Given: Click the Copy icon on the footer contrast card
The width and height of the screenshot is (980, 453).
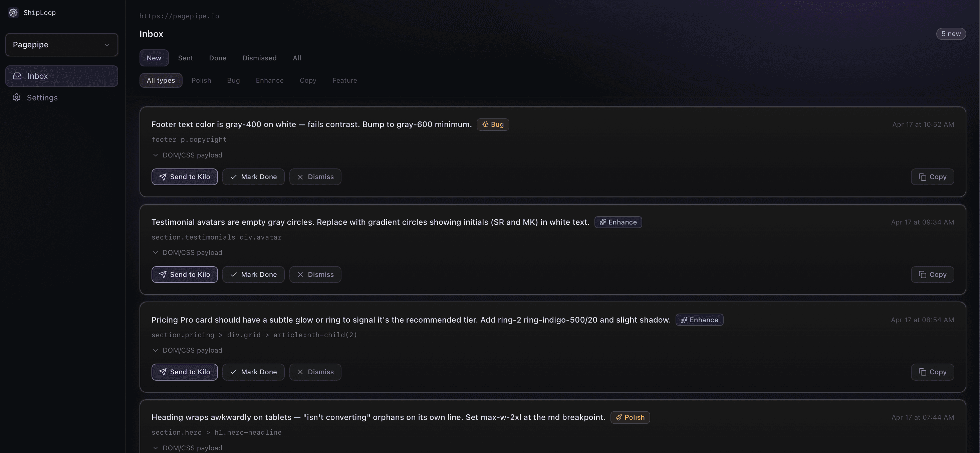Looking at the screenshot, I should pos(923,177).
